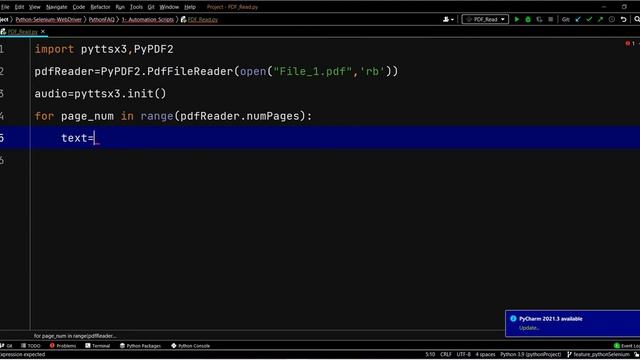The height and width of the screenshot is (360, 640).
Task: Click PythonFAQ breadcrumb
Action: pyautogui.click(x=102, y=19)
